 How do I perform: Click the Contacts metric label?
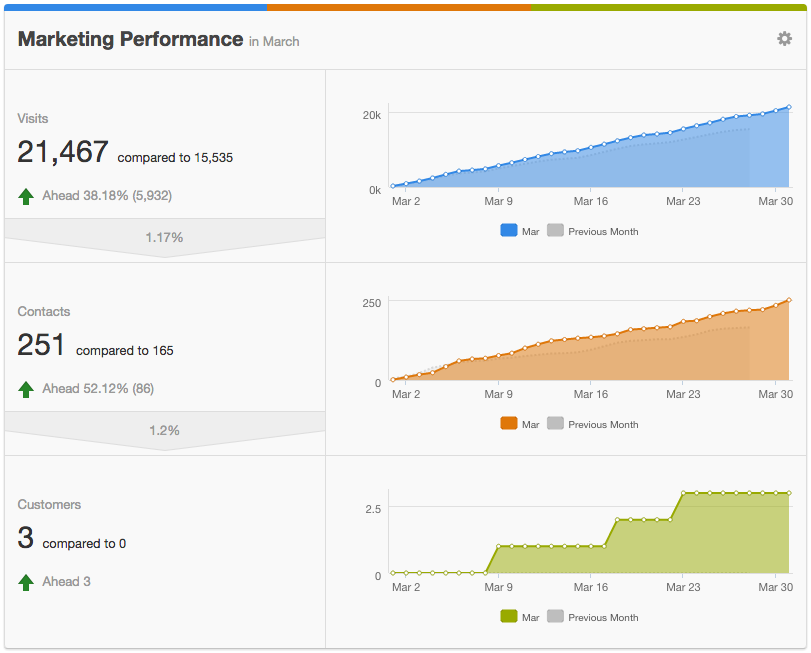44,311
